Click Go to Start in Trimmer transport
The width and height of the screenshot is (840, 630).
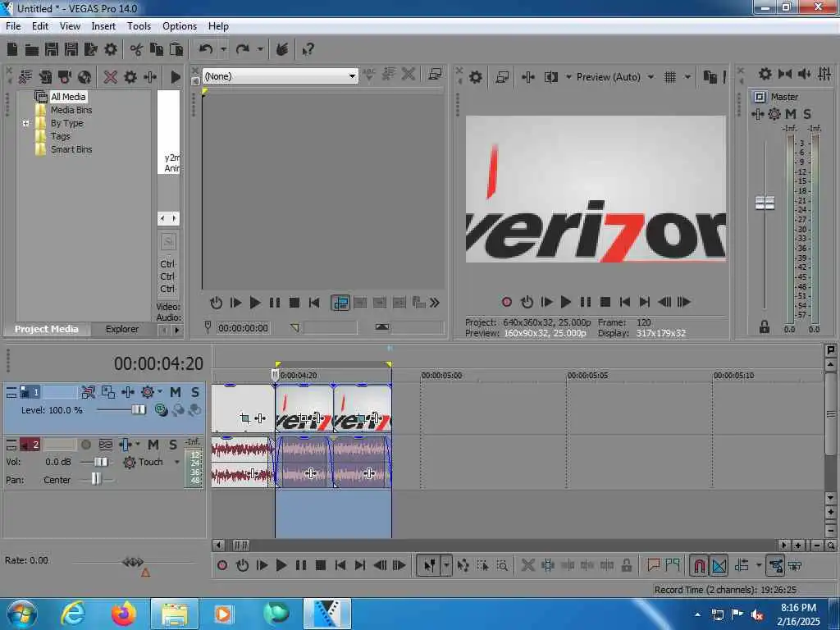click(x=314, y=303)
